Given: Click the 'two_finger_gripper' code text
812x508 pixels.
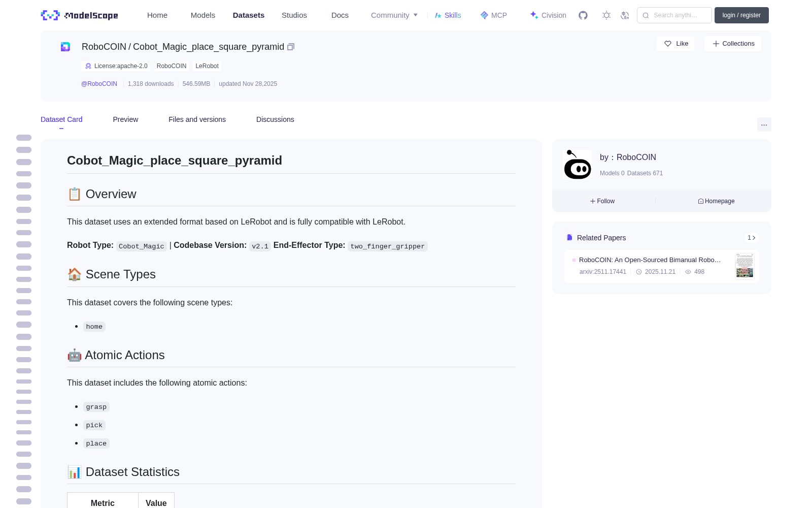Looking at the screenshot, I should pyautogui.click(x=388, y=246).
